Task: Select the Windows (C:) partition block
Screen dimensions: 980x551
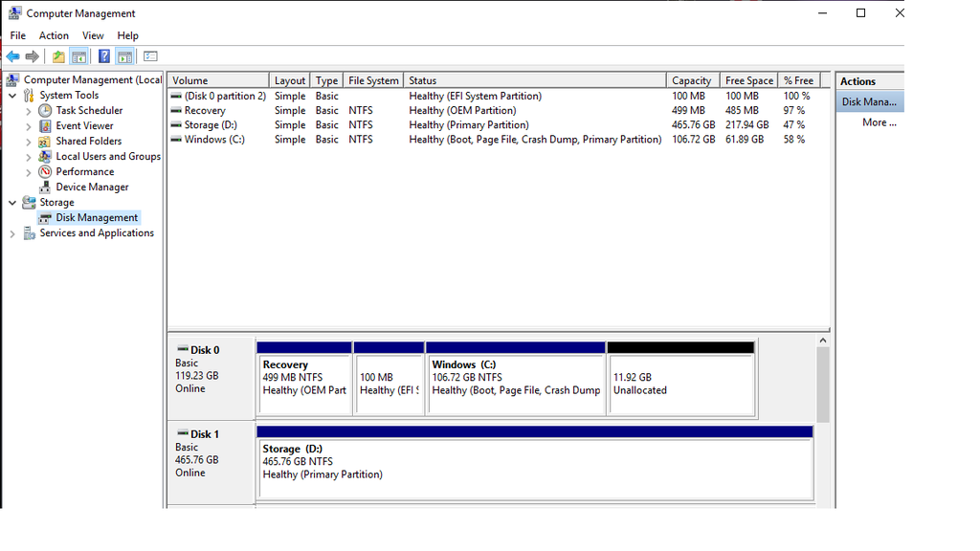Action: [x=516, y=379]
